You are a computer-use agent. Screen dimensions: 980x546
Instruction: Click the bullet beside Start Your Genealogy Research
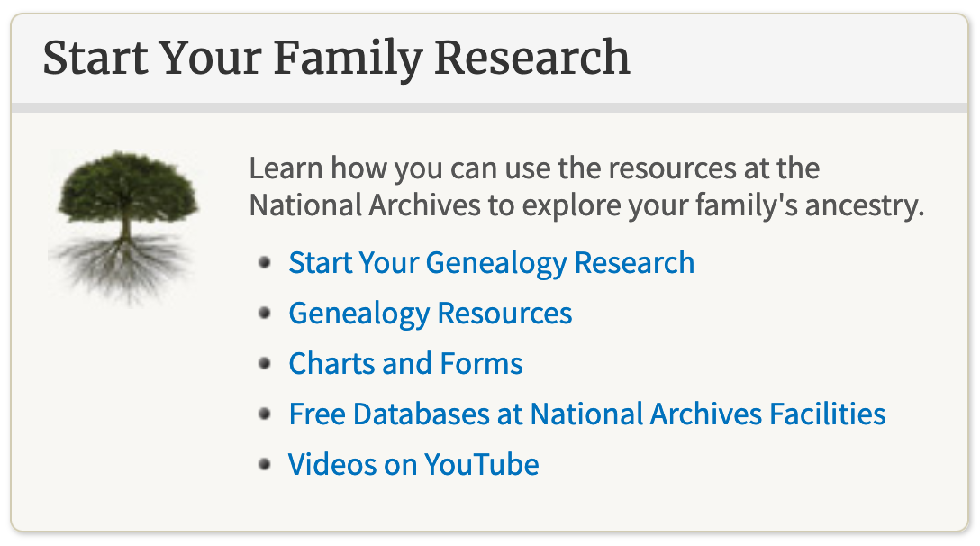[x=265, y=263]
